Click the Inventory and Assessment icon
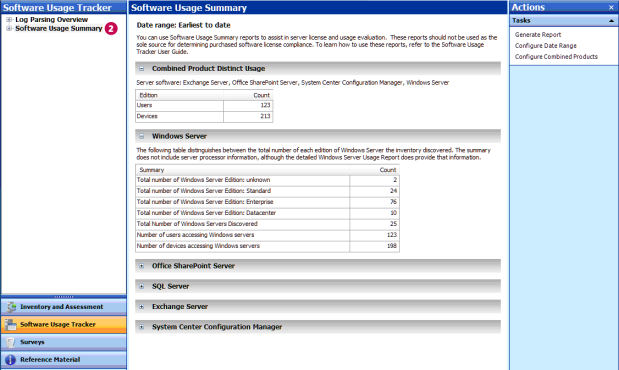Image resolution: width=619 pixels, height=370 pixels. (11, 307)
